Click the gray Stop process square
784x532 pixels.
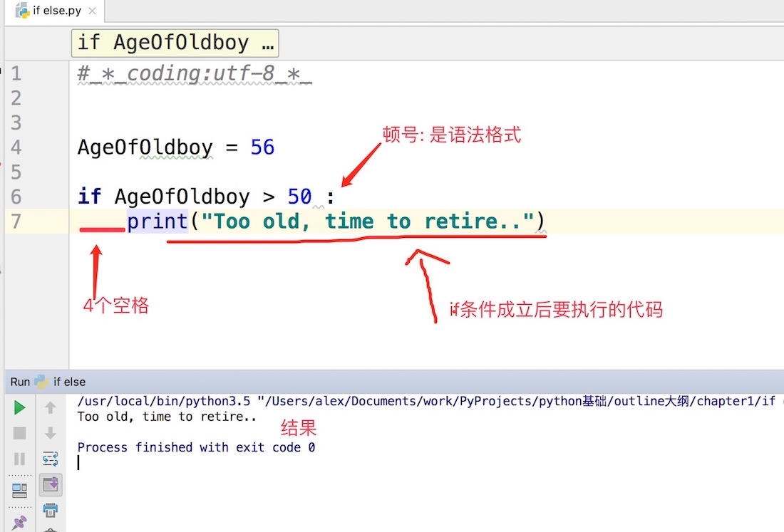tap(19, 433)
